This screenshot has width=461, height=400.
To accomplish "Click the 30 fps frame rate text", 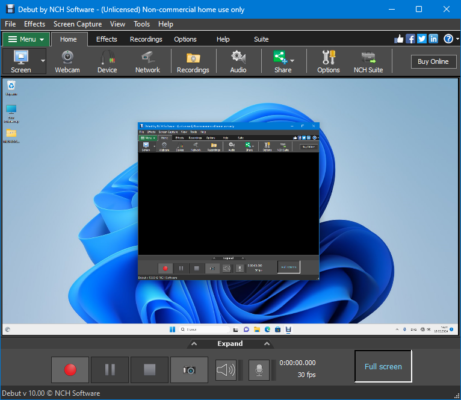I will point(306,375).
